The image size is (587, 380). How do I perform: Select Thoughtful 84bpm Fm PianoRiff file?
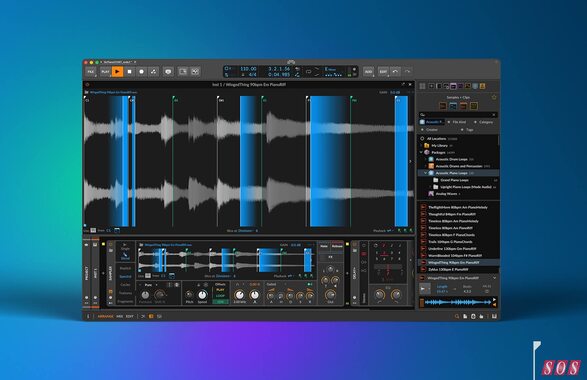[x=458, y=214]
